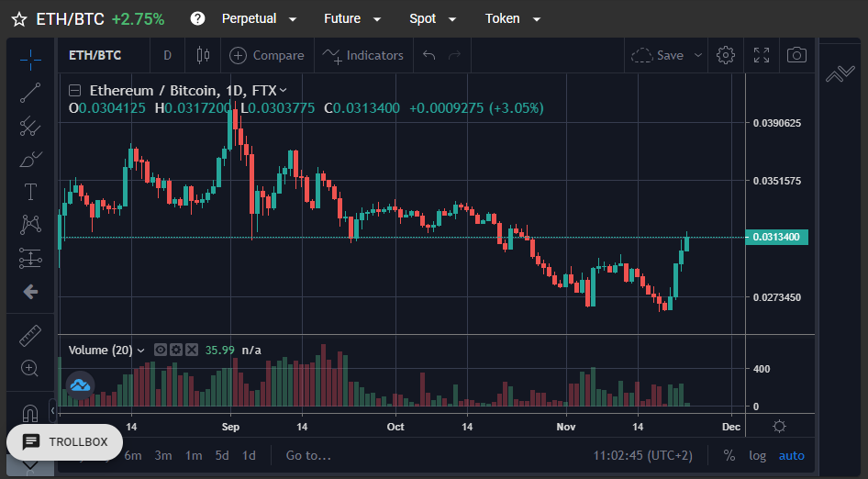Open the Token menu
Screen dimensions: 868x479
click(x=513, y=19)
